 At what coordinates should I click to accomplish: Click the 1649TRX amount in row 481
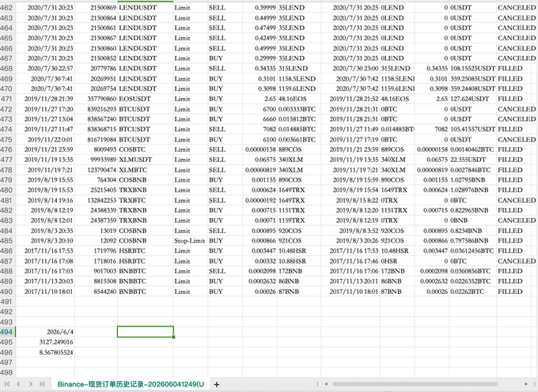(299, 201)
